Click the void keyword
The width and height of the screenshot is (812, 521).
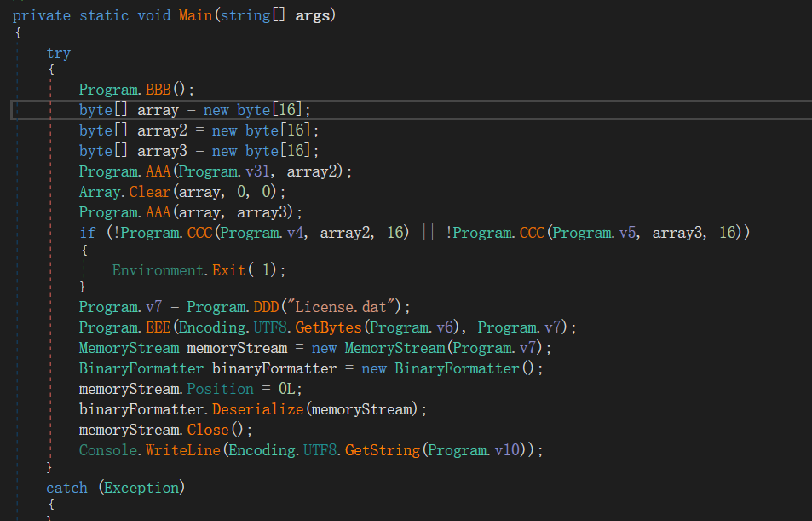(x=154, y=15)
